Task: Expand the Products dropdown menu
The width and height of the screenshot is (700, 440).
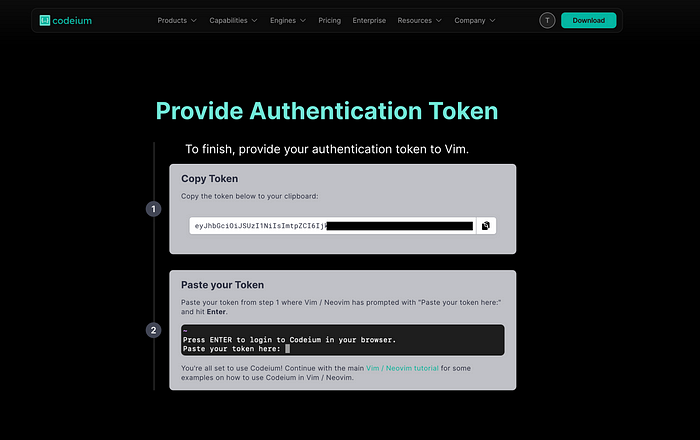Action: (x=177, y=20)
